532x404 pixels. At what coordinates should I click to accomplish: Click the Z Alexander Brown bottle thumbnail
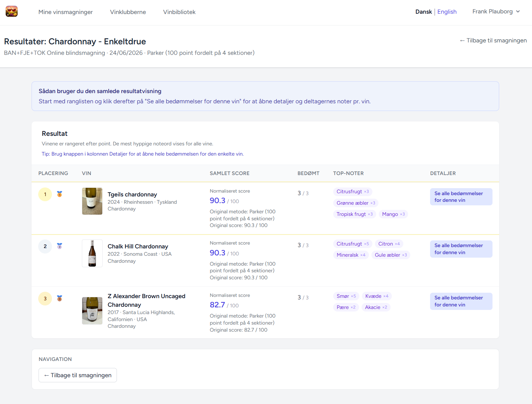pyautogui.click(x=92, y=311)
